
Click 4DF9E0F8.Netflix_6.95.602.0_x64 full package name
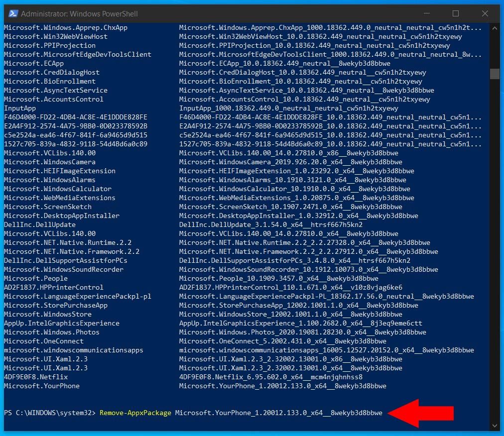(x=270, y=377)
